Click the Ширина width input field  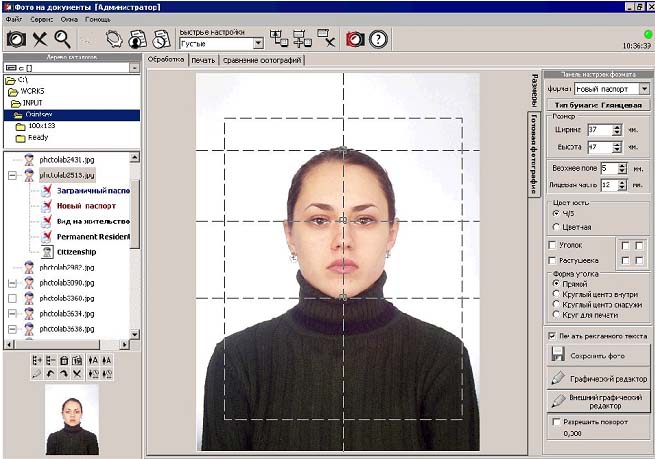click(599, 130)
